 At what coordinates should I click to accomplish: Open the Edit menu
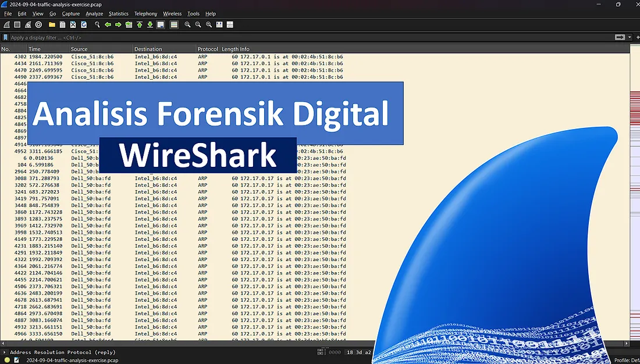22,13
